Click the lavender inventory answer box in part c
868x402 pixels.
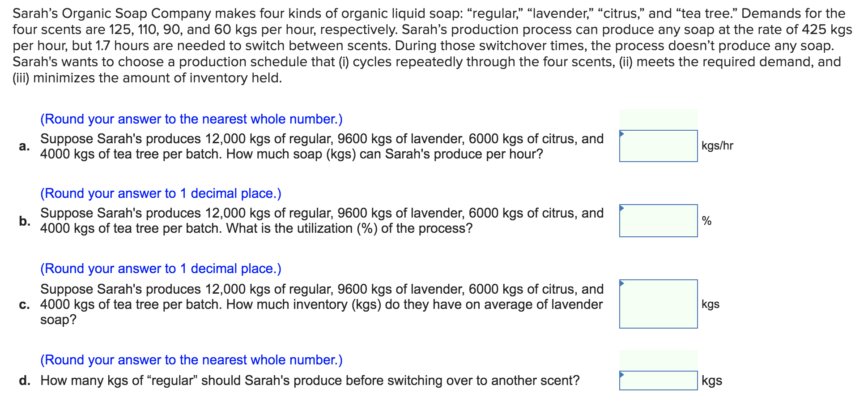tap(658, 303)
